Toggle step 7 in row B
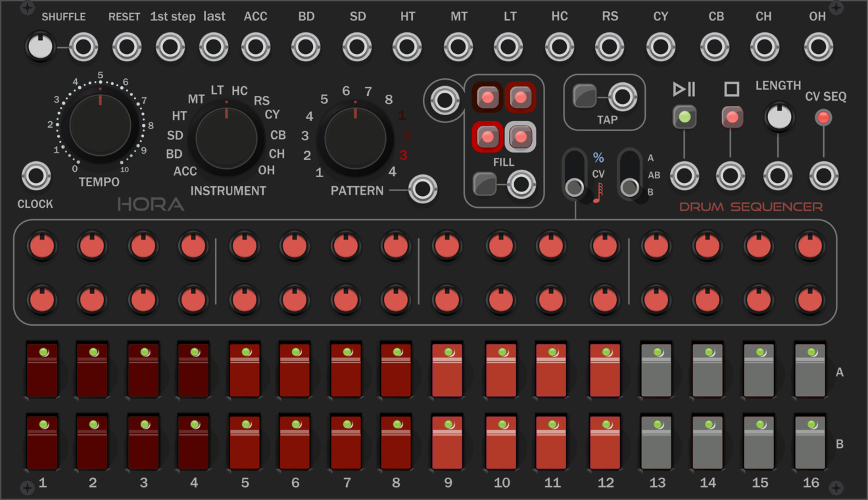 click(346, 442)
